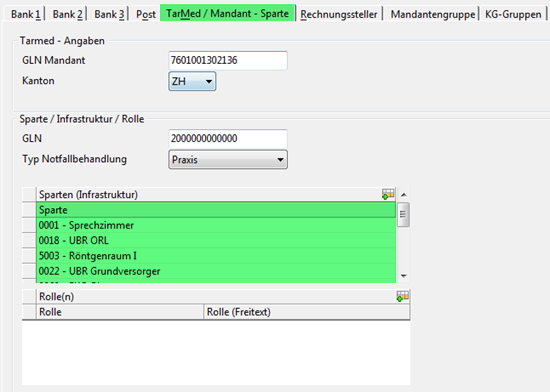Open the Mandantengruppe tab
Image resolution: width=550 pixels, height=392 pixels.
click(x=432, y=14)
